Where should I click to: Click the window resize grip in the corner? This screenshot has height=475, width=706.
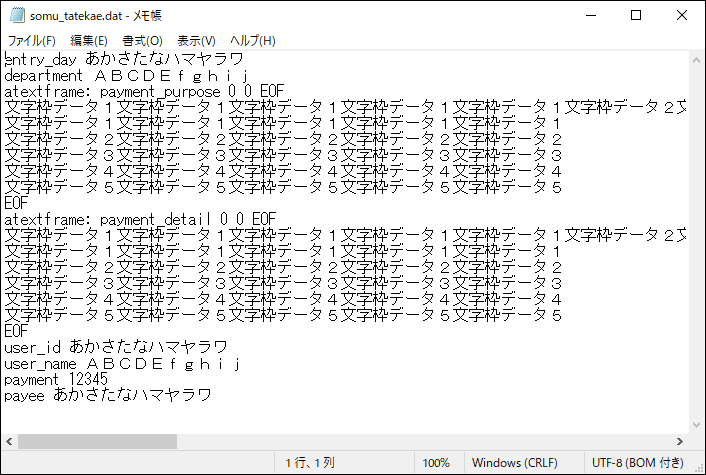click(x=698, y=467)
